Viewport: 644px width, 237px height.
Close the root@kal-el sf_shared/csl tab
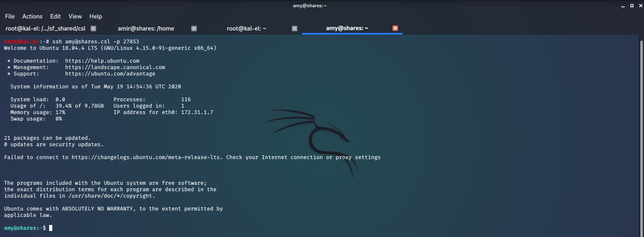93,29
